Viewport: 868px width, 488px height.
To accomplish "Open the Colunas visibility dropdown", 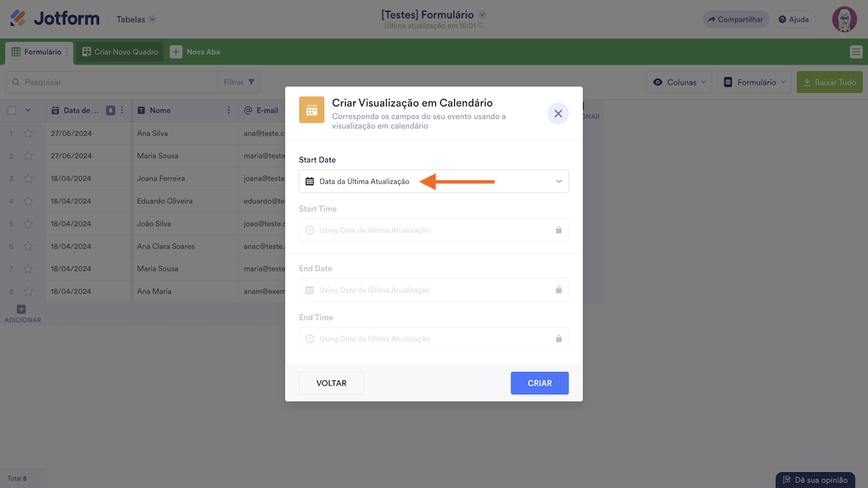I will click(x=679, y=82).
